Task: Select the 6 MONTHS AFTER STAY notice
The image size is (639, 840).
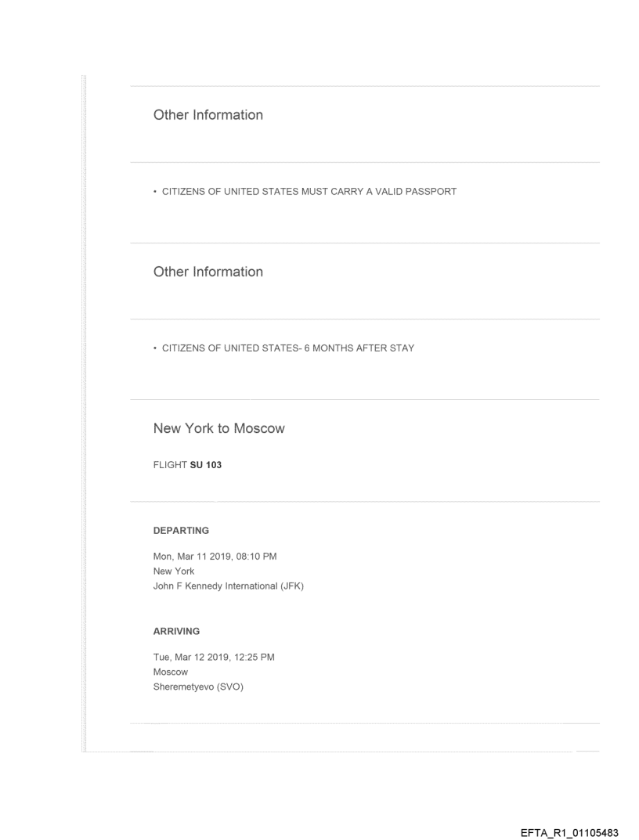Action: coord(287,348)
